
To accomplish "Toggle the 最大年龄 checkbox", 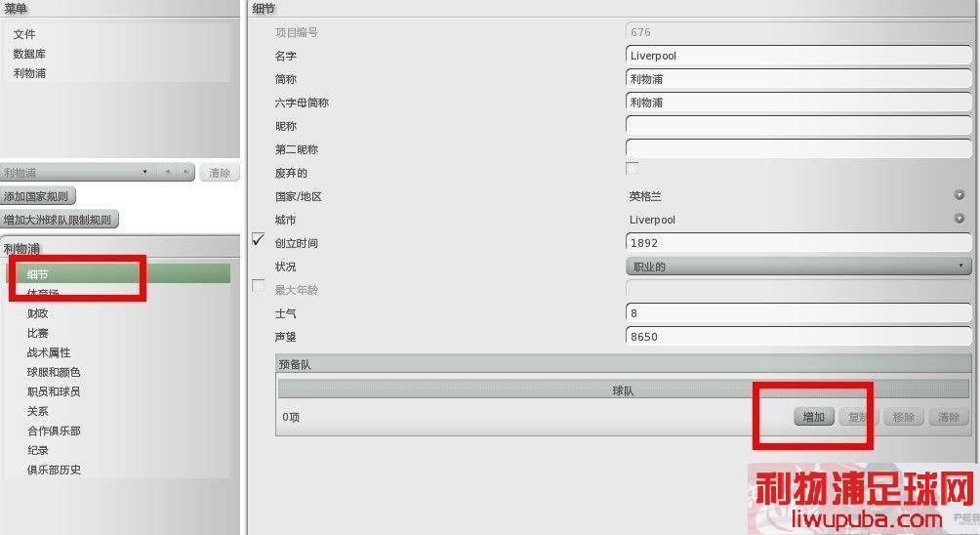I will (x=258, y=286).
